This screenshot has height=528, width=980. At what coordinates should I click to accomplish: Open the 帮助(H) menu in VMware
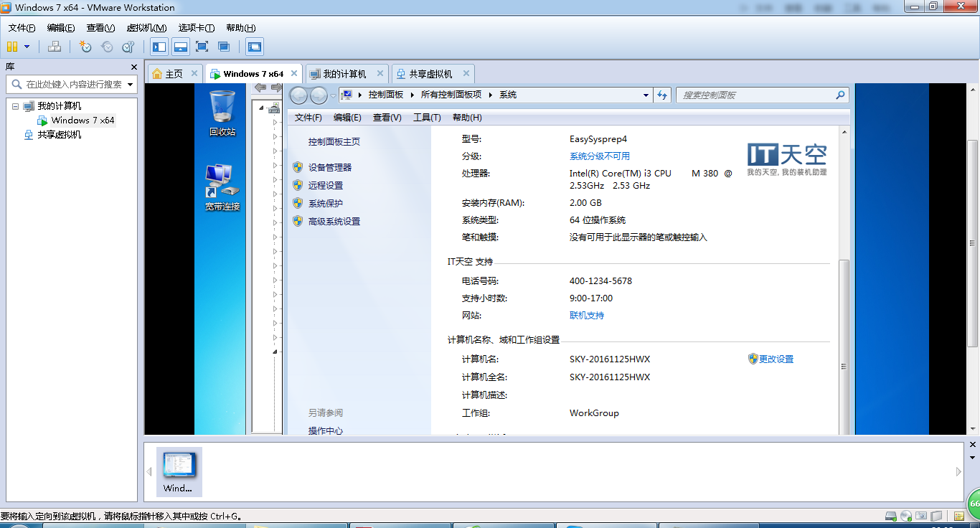[x=241, y=28]
